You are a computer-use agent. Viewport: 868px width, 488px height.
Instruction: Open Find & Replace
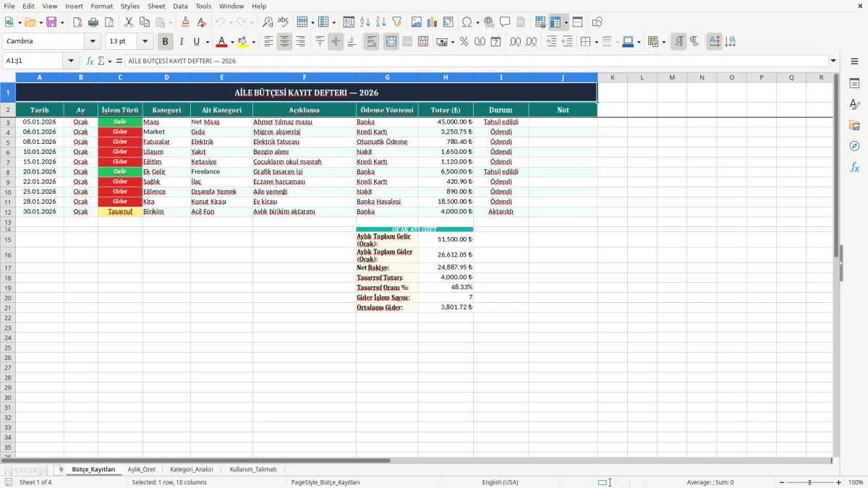click(x=268, y=22)
